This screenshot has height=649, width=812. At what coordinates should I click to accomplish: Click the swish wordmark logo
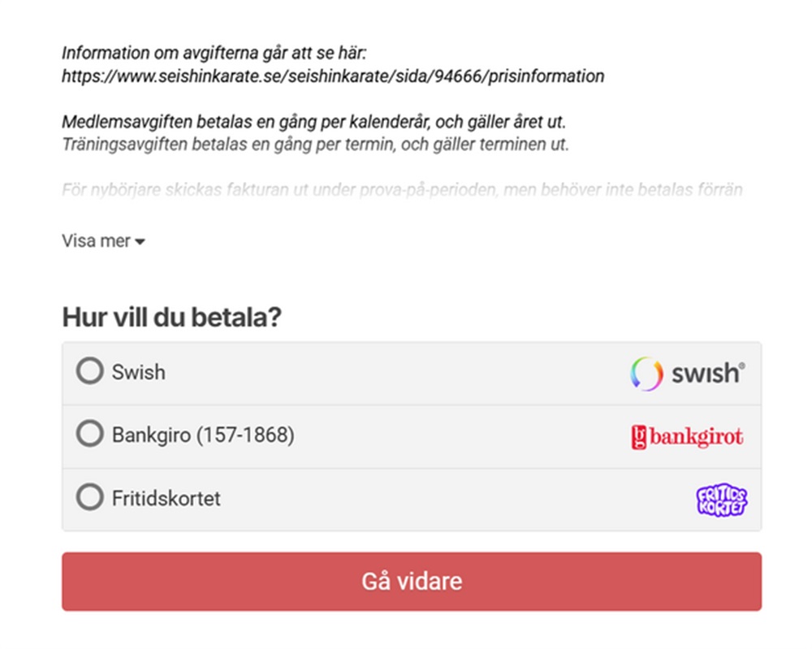coord(706,374)
